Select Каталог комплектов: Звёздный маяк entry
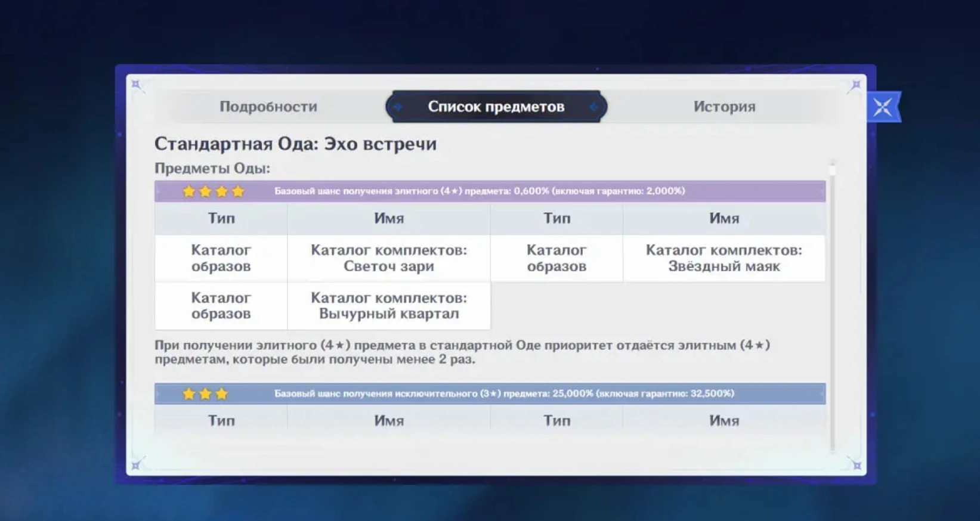This screenshot has height=521, width=980. pos(724,258)
